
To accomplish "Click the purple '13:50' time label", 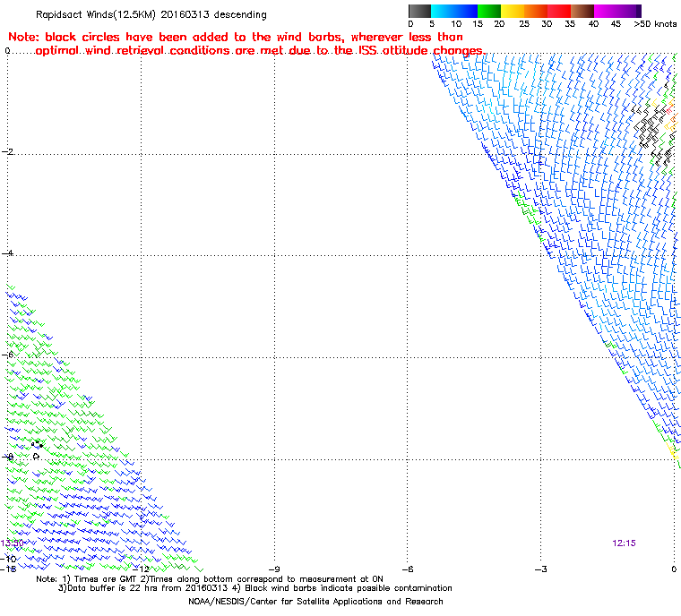I will click(12, 543).
